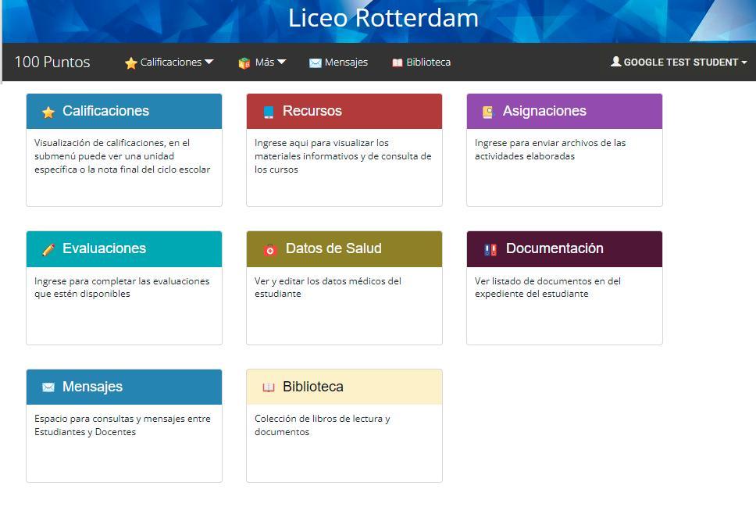Click the Liceo Rotterdam header banner
This screenshot has height=532, width=756.
pyautogui.click(x=383, y=19)
